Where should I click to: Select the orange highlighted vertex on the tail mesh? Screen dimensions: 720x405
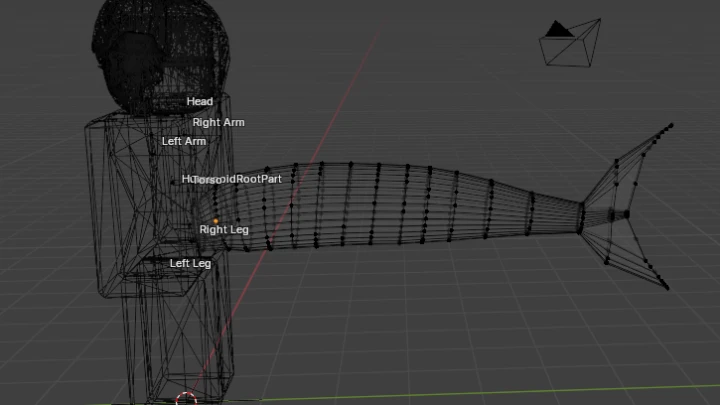point(216,221)
